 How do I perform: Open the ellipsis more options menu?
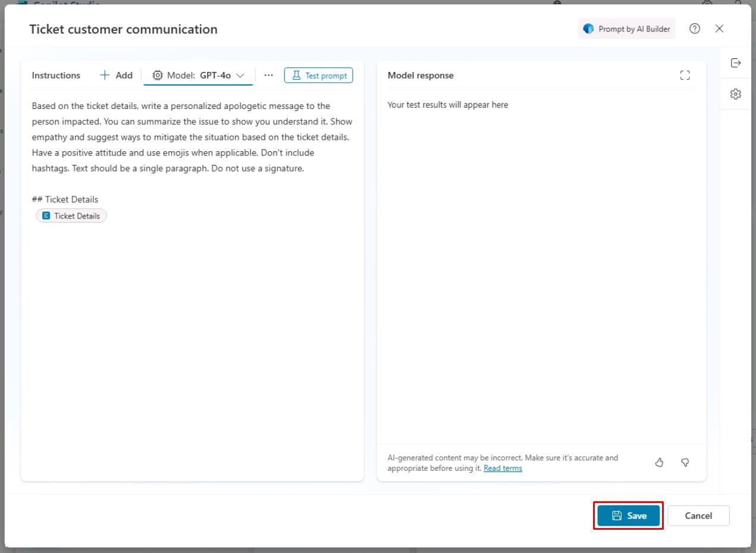tap(268, 75)
